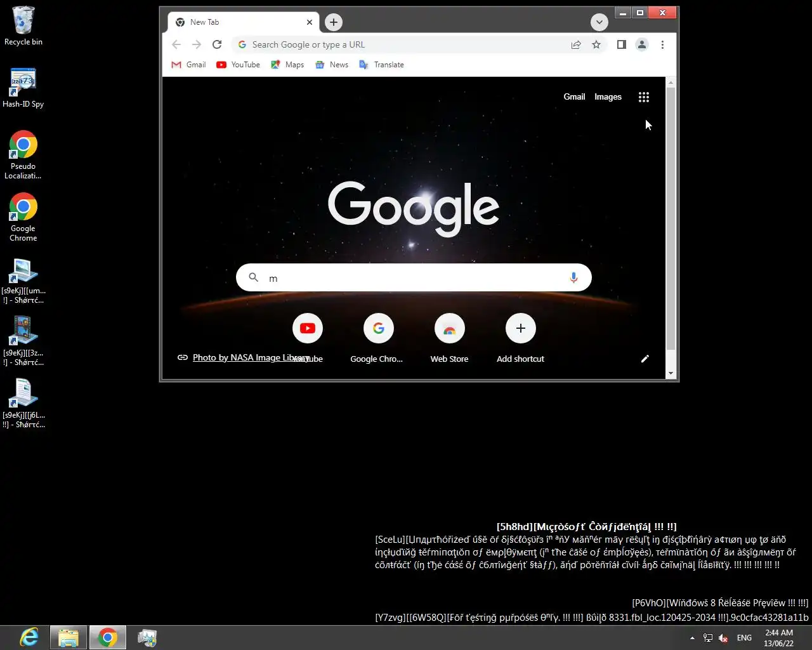Open the Translate bookmark
The height and width of the screenshot is (650, 812).
tap(381, 65)
